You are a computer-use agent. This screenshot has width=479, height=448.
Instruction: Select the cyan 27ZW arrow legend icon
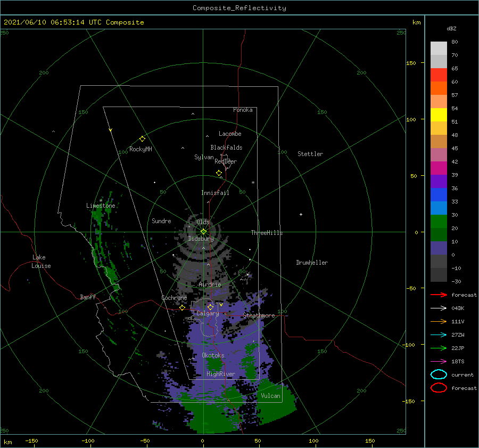439,335
